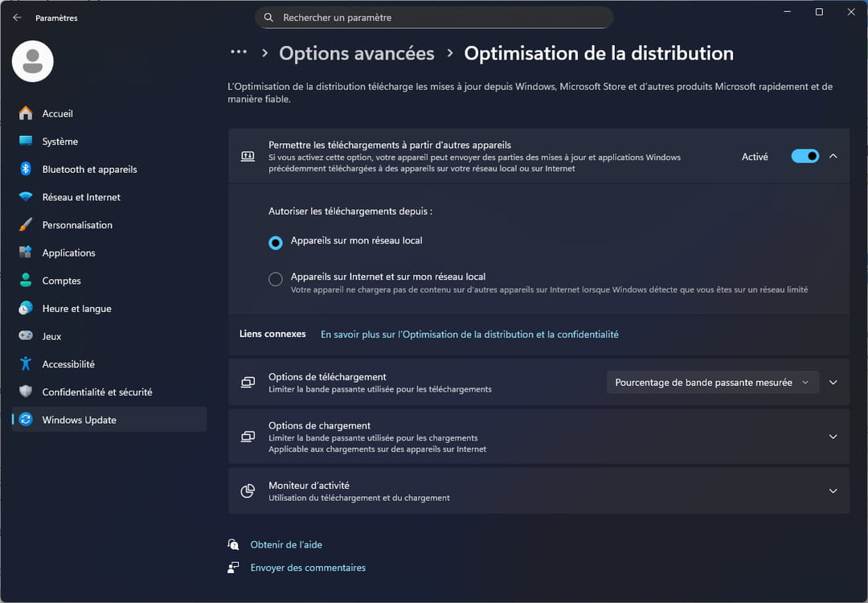Select Appareils sur Internet et réseau local
The height and width of the screenshot is (603, 868).
point(276,279)
